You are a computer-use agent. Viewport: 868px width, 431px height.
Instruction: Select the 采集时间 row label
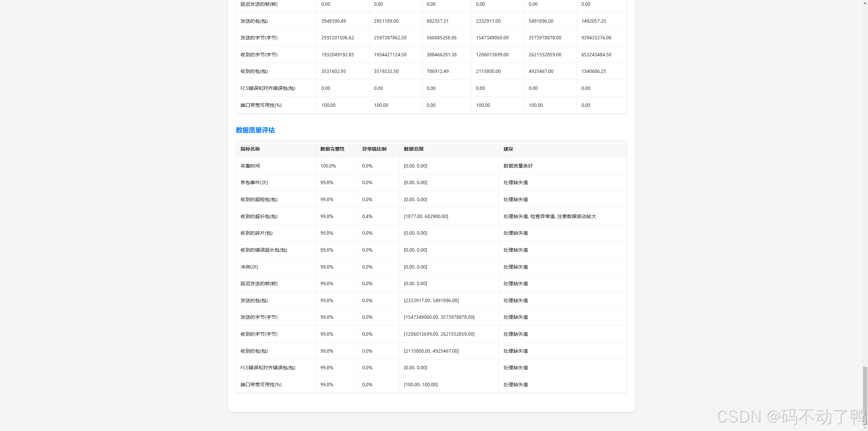pos(250,166)
